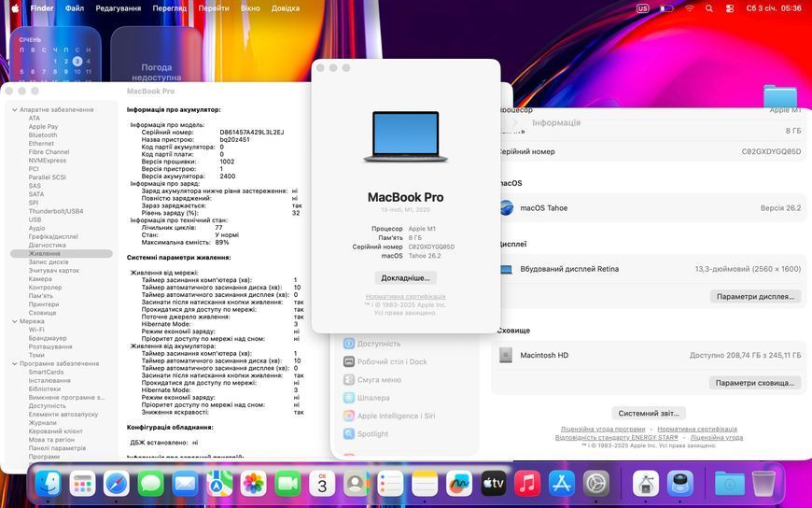The height and width of the screenshot is (508, 812).
Task: Open System Settings gear in the Dock
Action: point(596,484)
